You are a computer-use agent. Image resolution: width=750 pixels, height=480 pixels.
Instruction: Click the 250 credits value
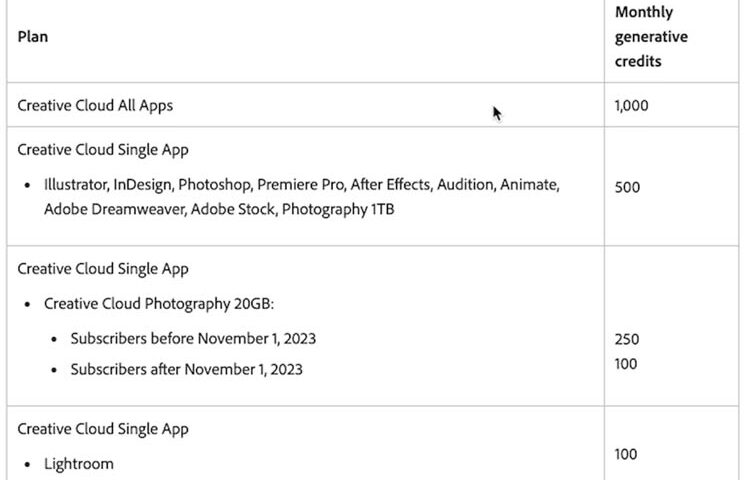(627, 339)
